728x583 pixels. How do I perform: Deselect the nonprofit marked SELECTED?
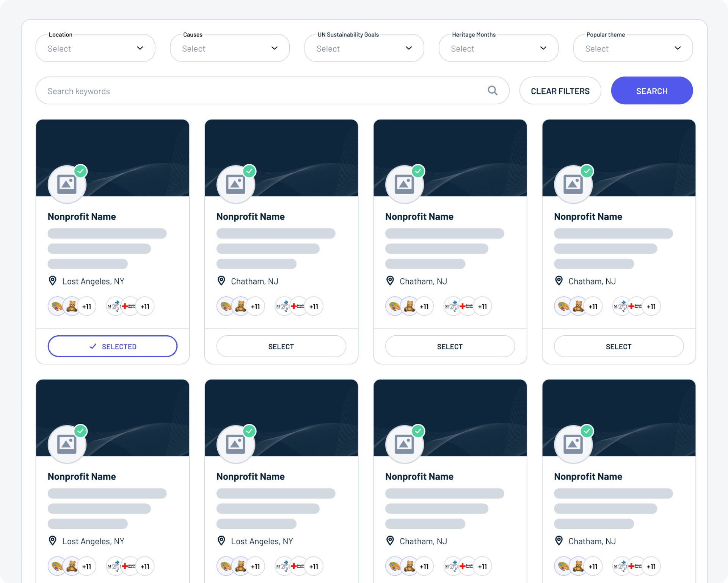click(x=113, y=346)
